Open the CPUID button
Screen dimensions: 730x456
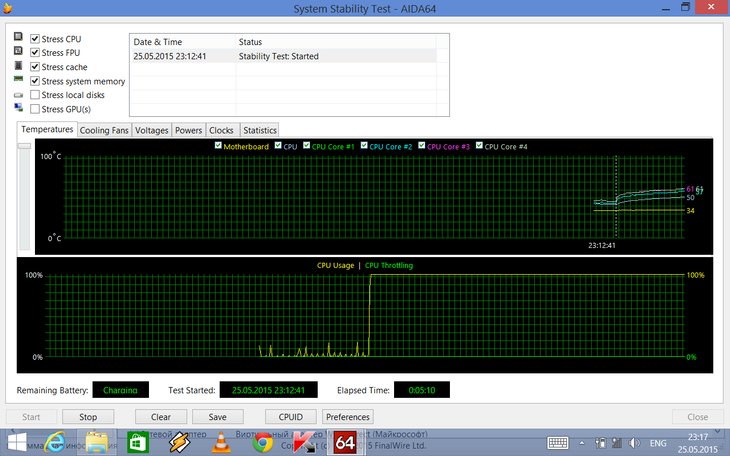[291, 417]
